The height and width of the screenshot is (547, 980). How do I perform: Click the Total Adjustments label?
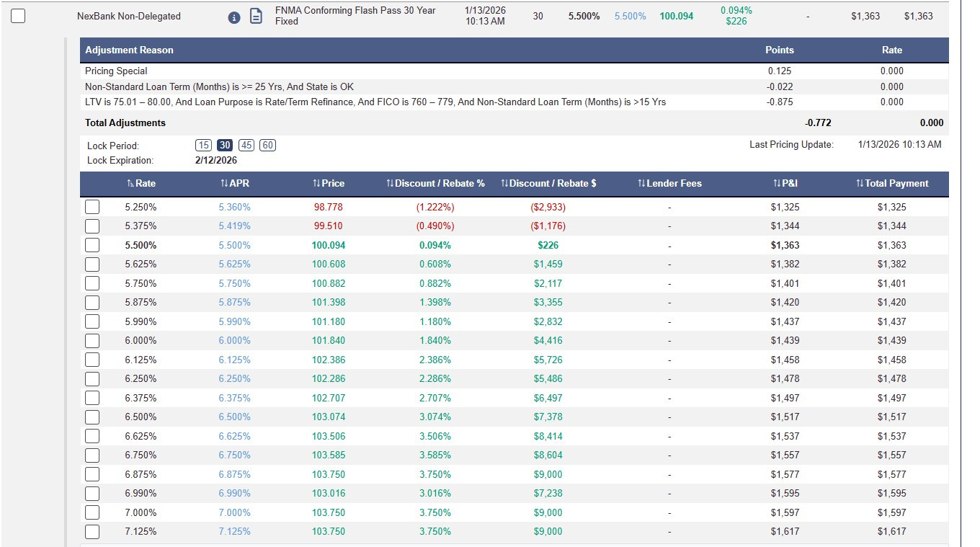(x=125, y=123)
